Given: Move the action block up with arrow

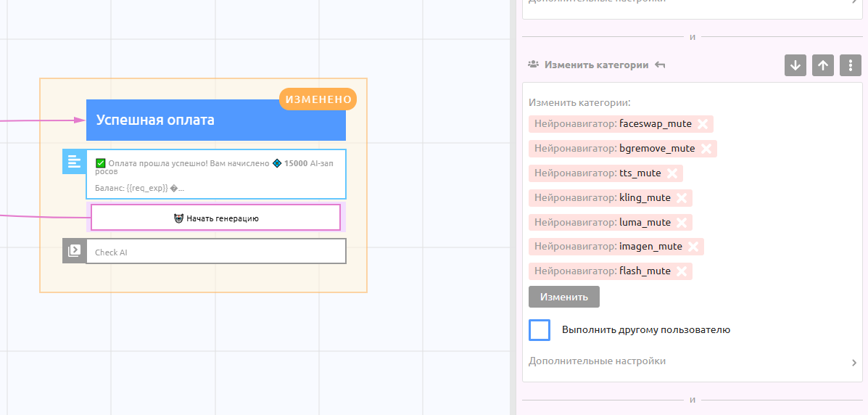Looking at the screenshot, I should pos(822,65).
